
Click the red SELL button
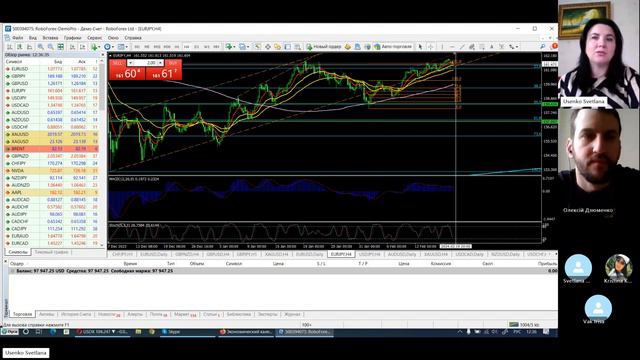127,70
